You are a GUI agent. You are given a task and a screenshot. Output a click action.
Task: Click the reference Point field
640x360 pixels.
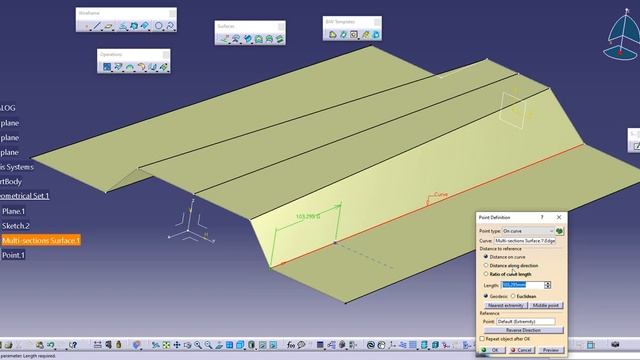pos(526,321)
